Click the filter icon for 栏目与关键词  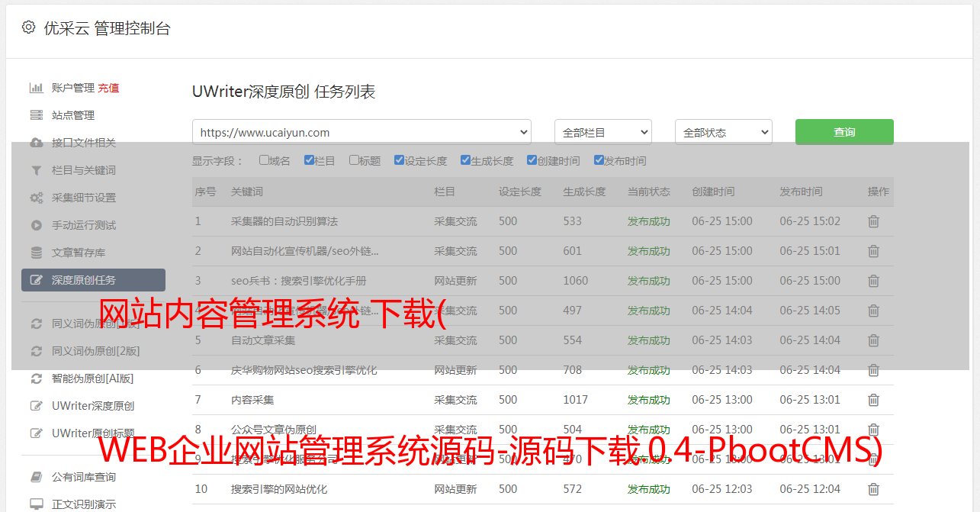(x=36, y=170)
